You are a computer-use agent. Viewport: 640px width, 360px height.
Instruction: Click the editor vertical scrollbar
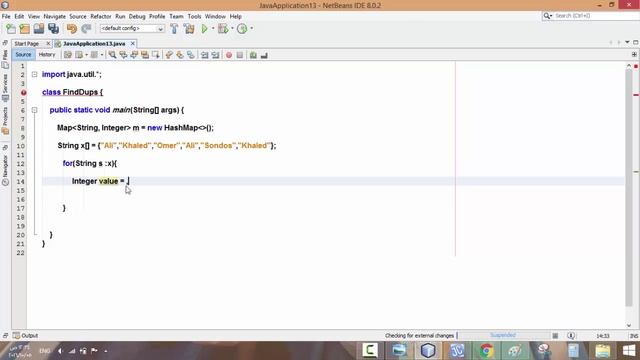pos(629,187)
